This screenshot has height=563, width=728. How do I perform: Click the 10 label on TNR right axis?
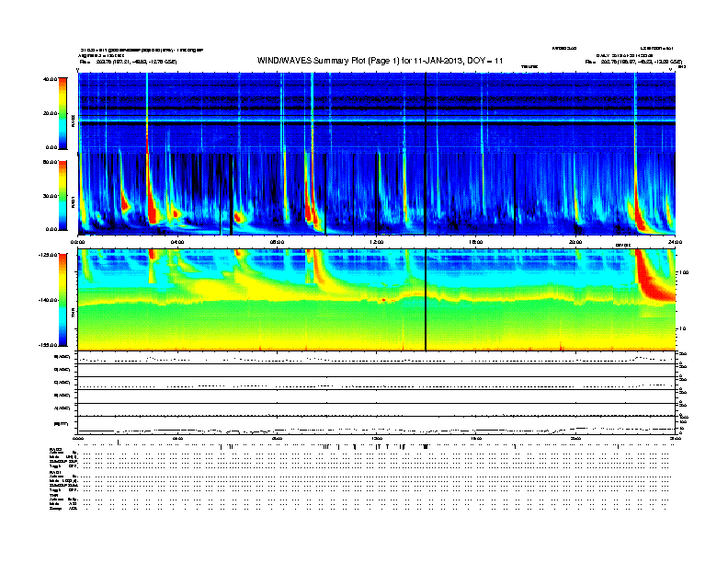tap(682, 329)
